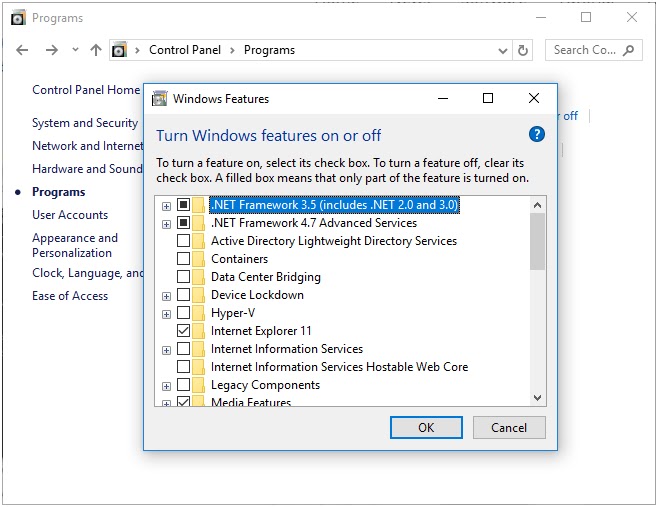Click scroll up arrow in features list
The width and height of the screenshot is (658, 507).
(538, 205)
